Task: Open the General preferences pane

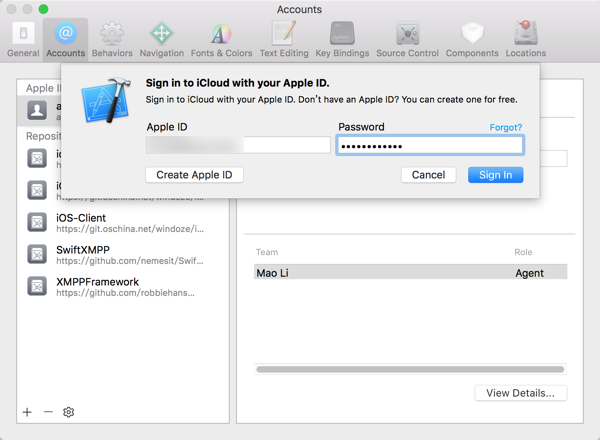Action: pyautogui.click(x=23, y=40)
